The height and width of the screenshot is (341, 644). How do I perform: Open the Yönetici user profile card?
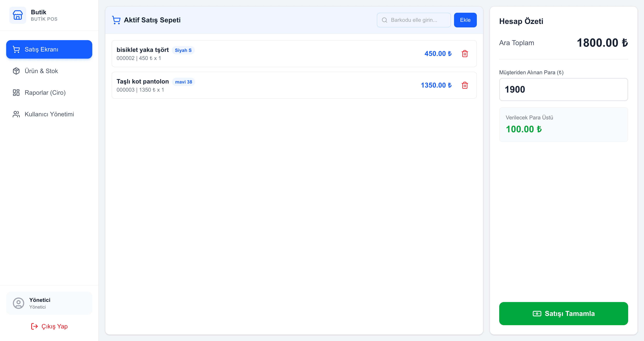[x=49, y=303]
